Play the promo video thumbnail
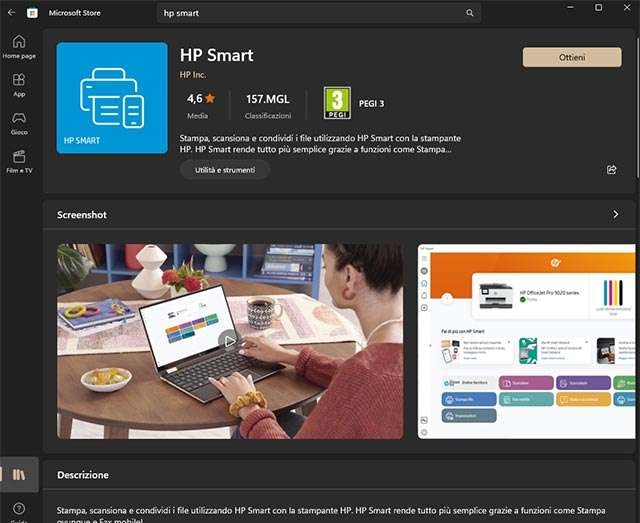The height and width of the screenshot is (523, 640). tap(230, 341)
